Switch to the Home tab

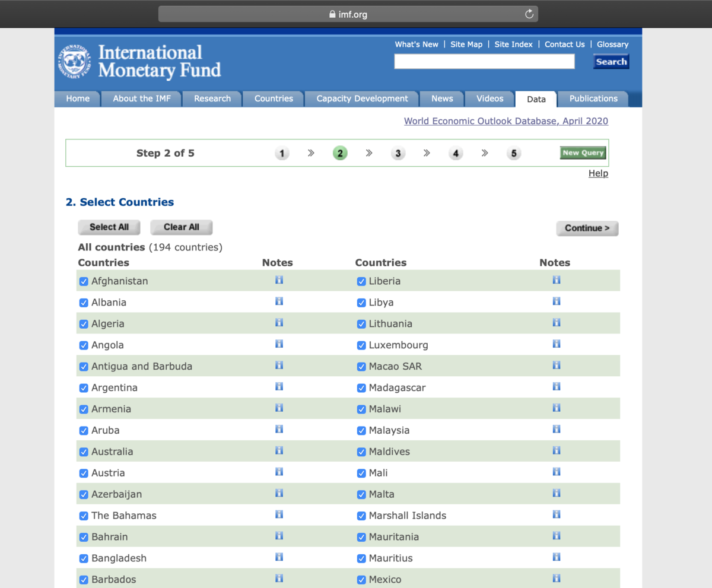tap(78, 99)
